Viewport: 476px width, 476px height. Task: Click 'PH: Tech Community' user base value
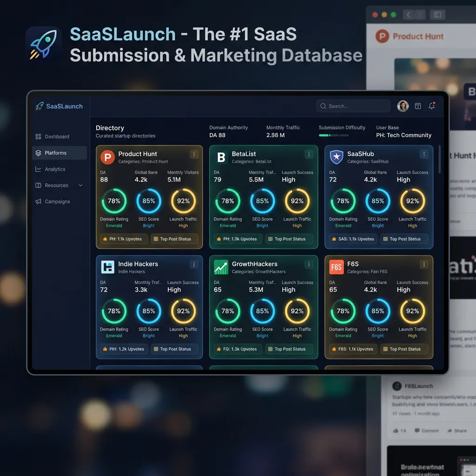pos(403,135)
